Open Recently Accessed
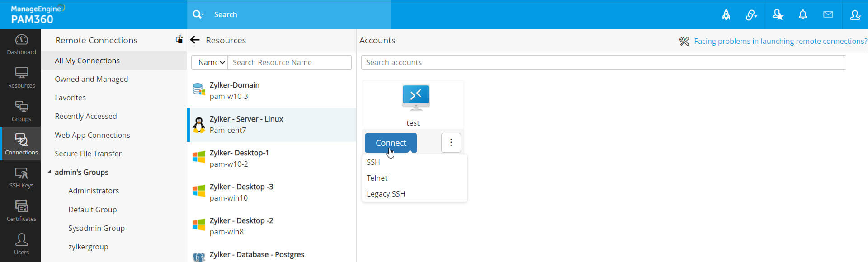The image size is (868, 262). [x=86, y=116]
